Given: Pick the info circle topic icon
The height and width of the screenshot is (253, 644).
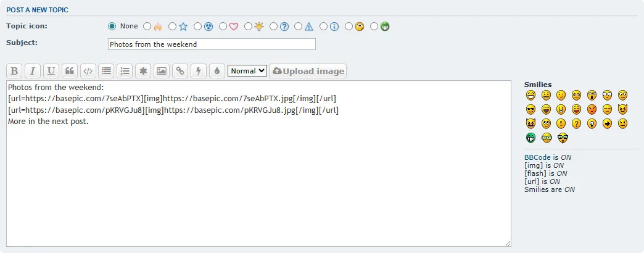Looking at the screenshot, I should (323, 27).
